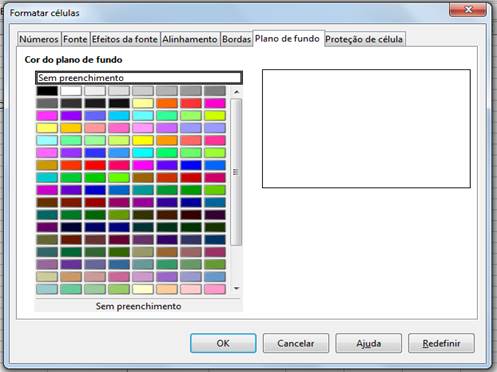This screenshot has width=497, height=372.
Task: Open the Bordas tab
Action: click(x=236, y=39)
